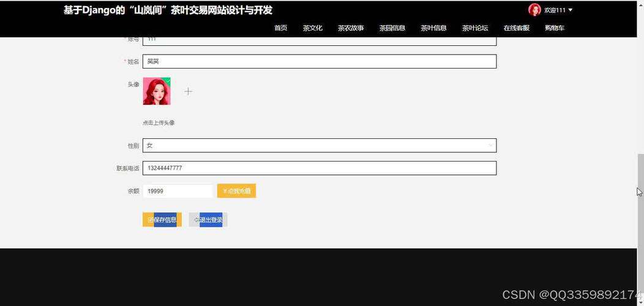Expand the 欢迎111 user dropdown
644x306 pixels.
tap(558, 10)
